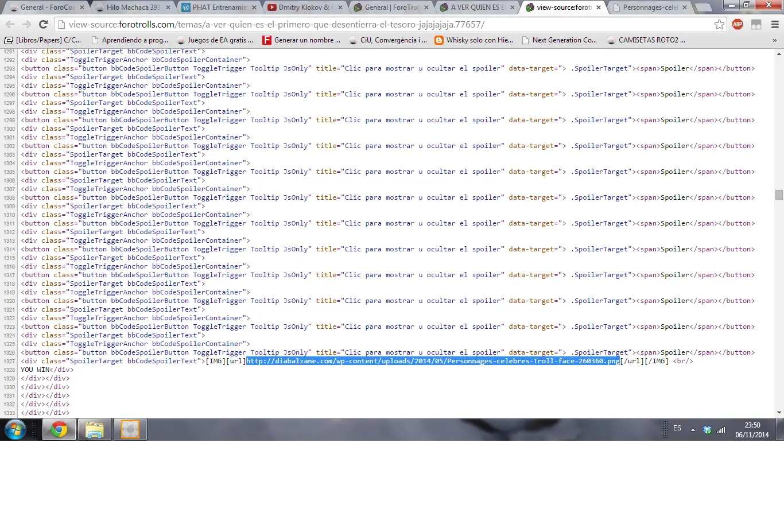Show hidden system tray icons arrow

click(x=693, y=429)
